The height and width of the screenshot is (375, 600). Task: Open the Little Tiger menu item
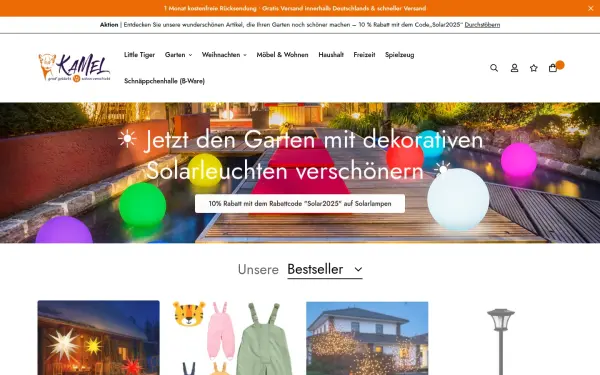[139, 55]
